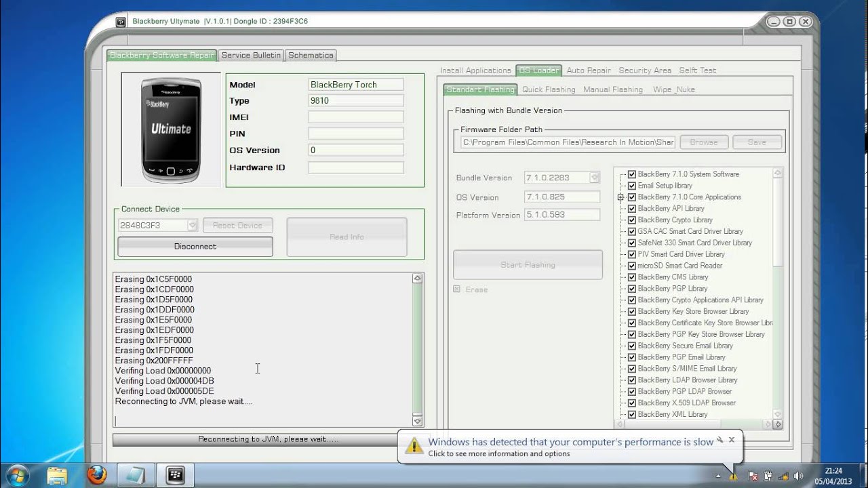868x488 pixels.
Task: Open the Security Area tab
Action: tap(645, 70)
